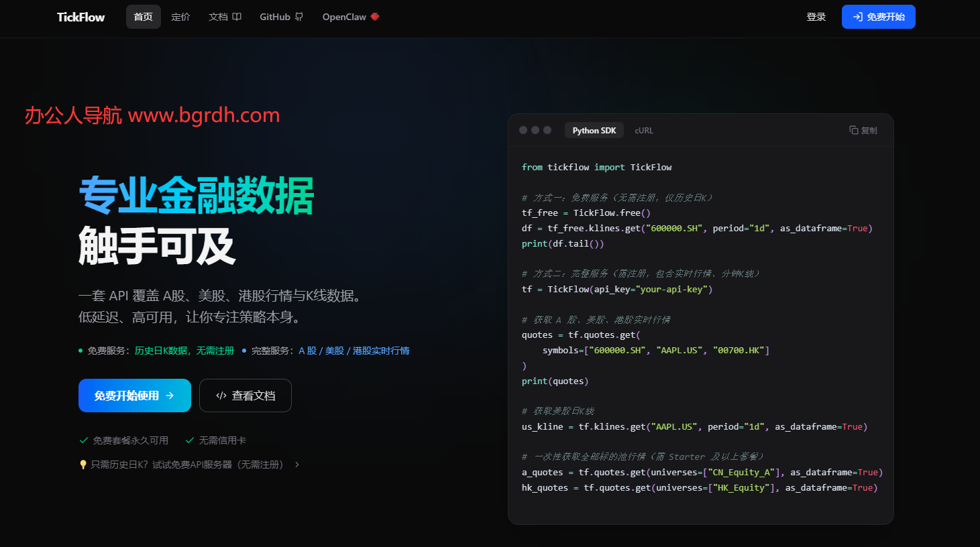Click the 历史日K数据, 无需注册 text
This screenshot has width=980, height=547.
tap(184, 351)
